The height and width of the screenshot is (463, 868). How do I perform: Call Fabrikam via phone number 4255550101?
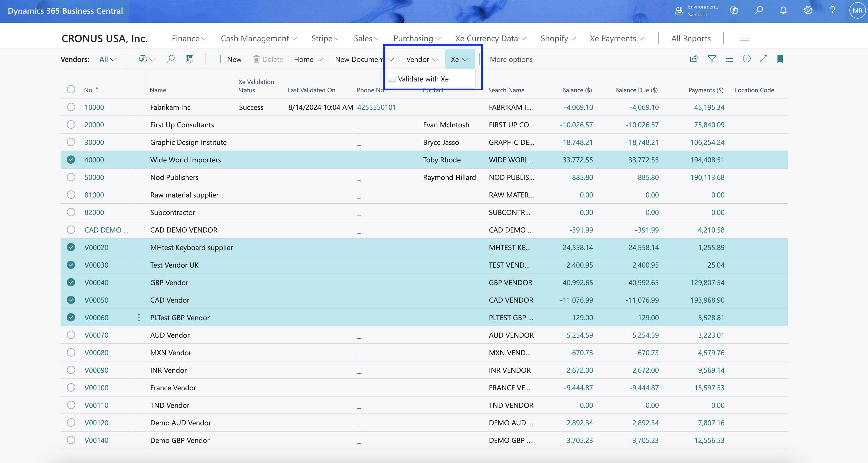[x=376, y=107]
